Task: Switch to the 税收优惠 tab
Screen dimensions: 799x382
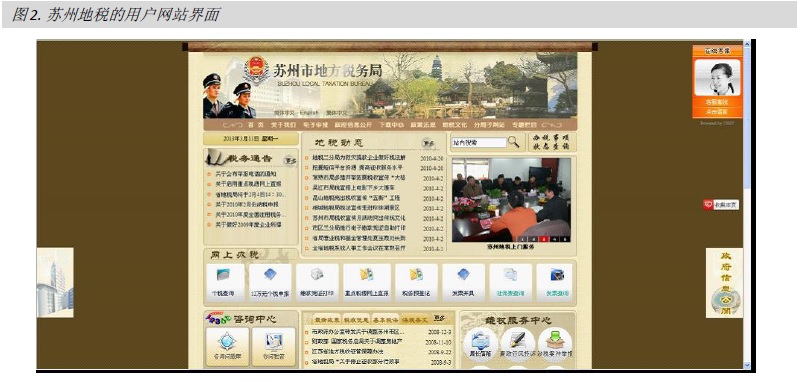Action: click(x=356, y=319)
